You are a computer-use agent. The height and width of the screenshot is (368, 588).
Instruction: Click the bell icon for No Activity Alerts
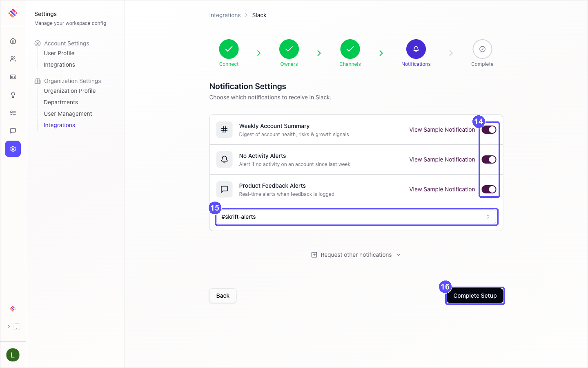click(224, 159)
